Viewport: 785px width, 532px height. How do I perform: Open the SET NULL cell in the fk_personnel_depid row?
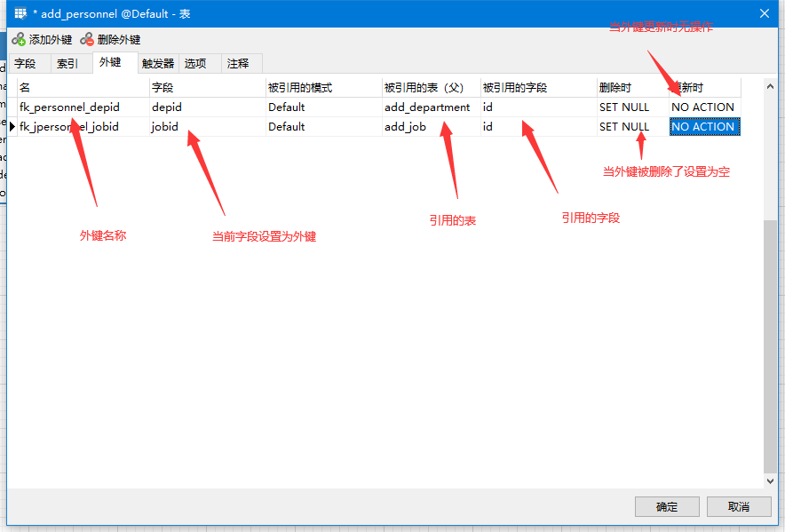point(624,107)
